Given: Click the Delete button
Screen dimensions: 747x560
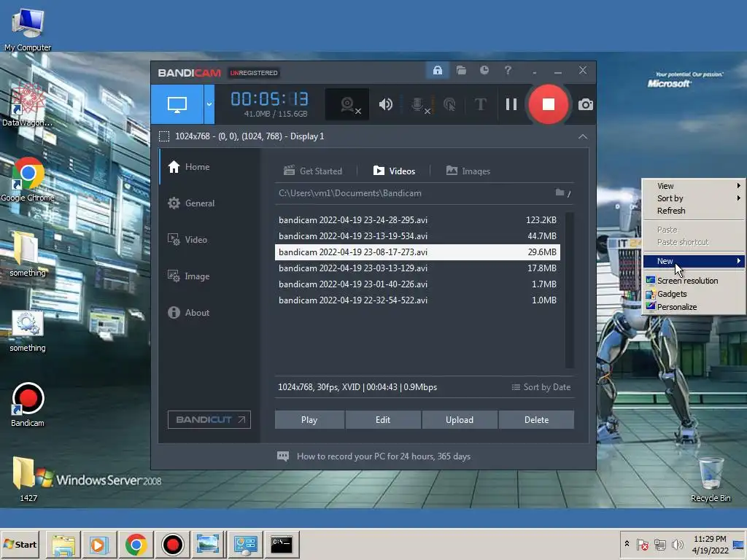Looking at the screenshot, I should [x=536, y=420].
